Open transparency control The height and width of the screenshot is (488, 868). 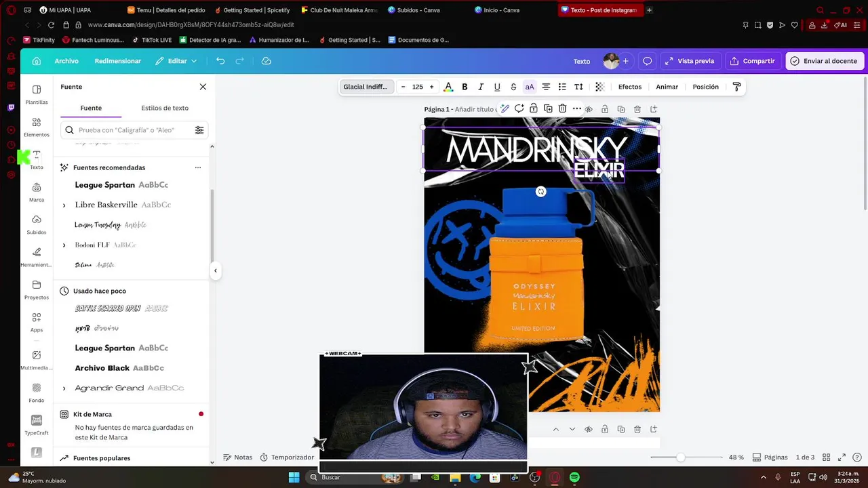[x=599, y=87]
